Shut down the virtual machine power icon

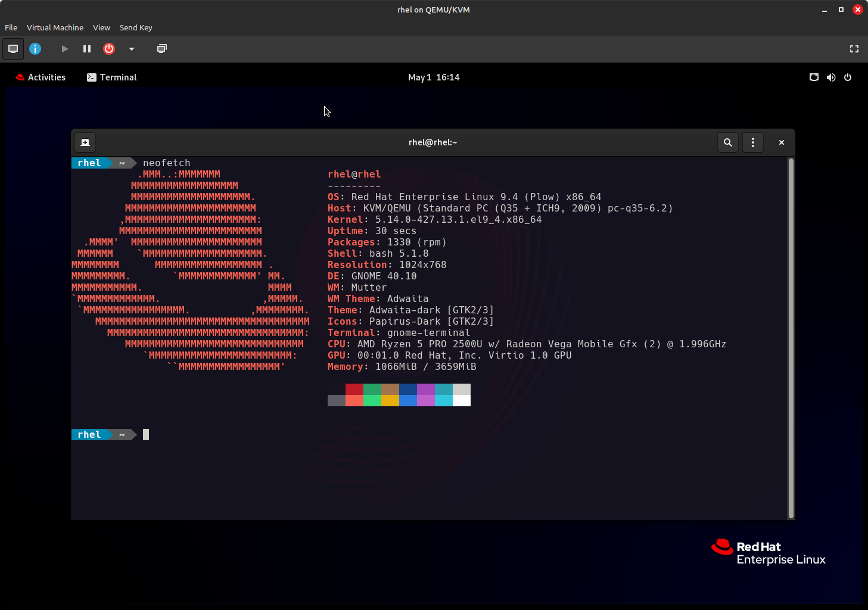pyautogui.click(x=109, y=49)
